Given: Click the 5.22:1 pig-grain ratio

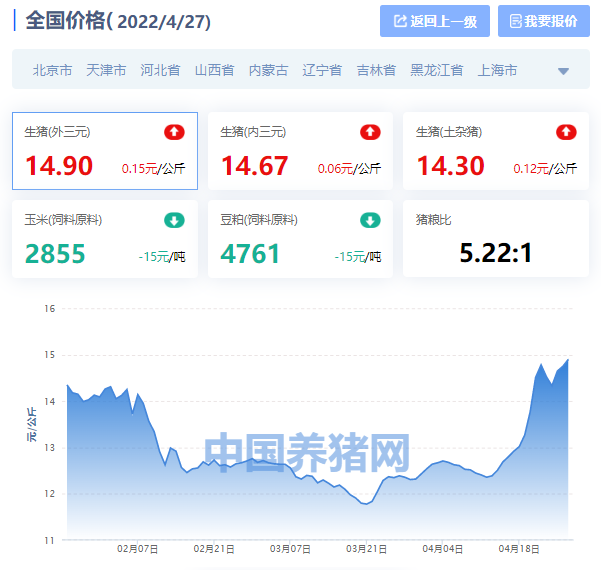Looking at the screenshot, I should coord(496,253).
